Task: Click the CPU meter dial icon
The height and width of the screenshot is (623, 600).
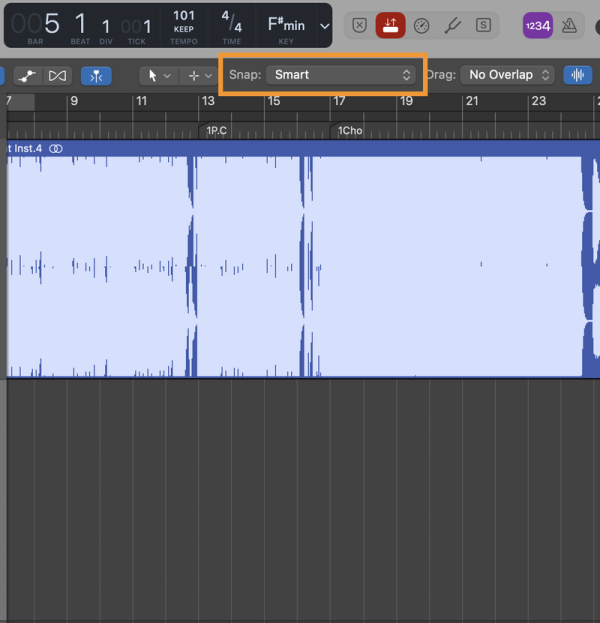Action: click(421, 25)
